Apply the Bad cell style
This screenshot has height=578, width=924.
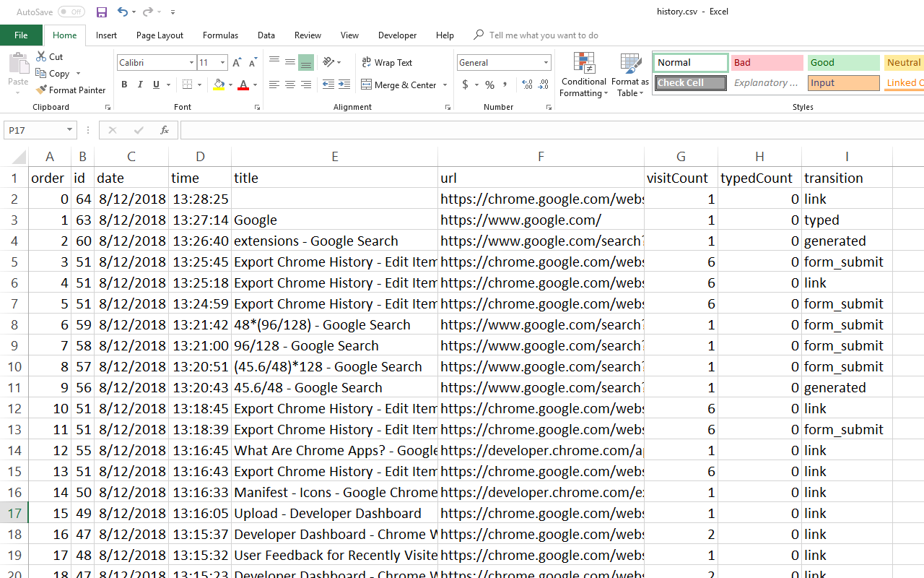767,63
